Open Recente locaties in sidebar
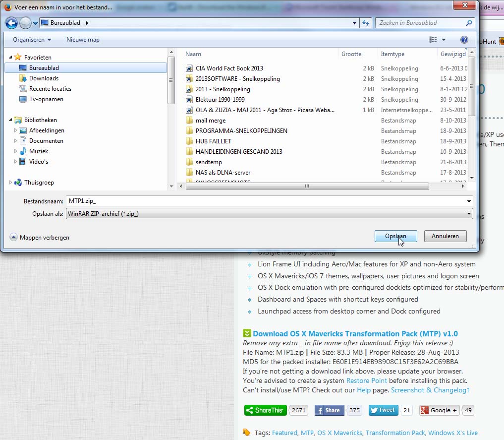 50,89
